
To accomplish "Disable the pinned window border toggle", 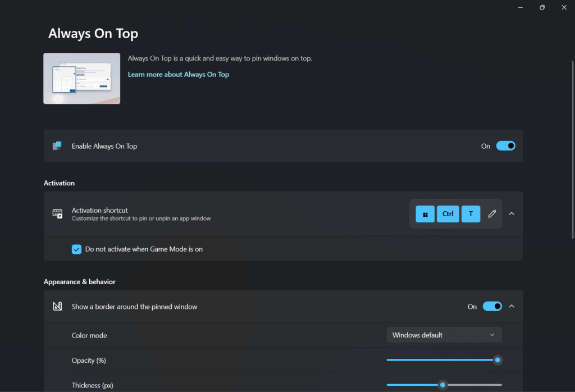I will (x=492, y=306).
